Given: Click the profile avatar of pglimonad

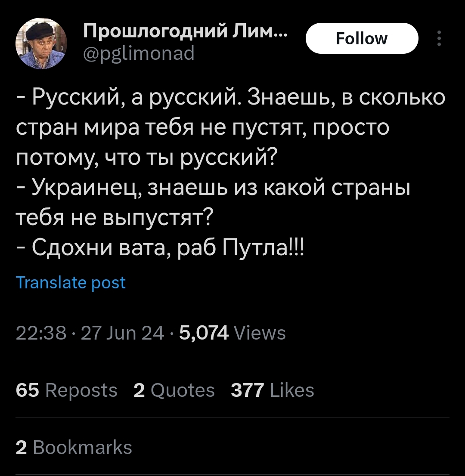Looking at the screenshot, I should [x=41, y=43].
